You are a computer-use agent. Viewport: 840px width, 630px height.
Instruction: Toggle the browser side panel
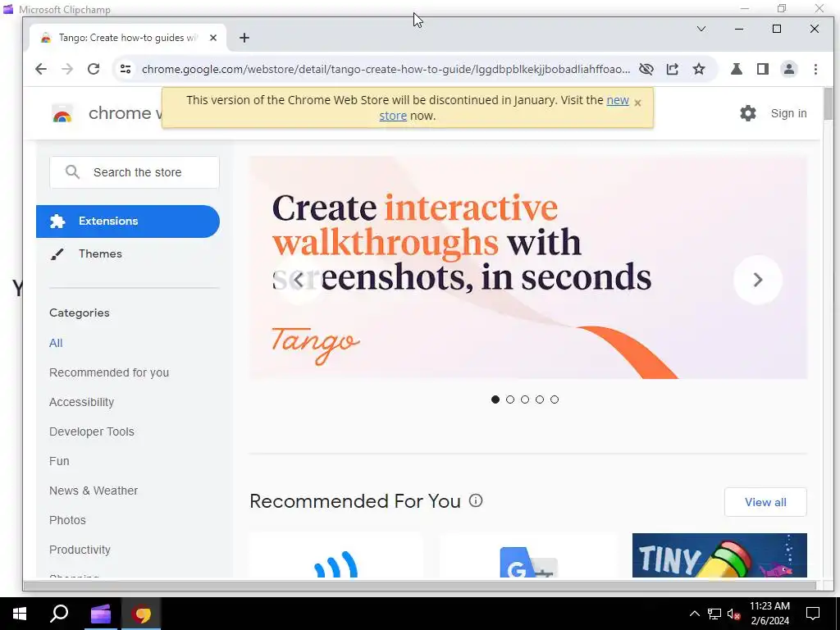tap(763, 69)
